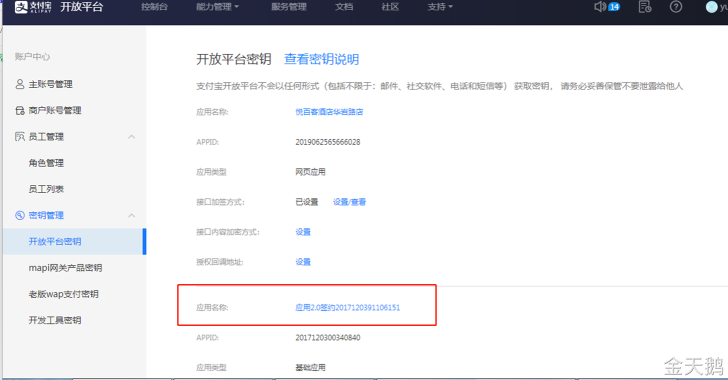Click 开放平台 title in header
The image size is (728, 380).
tap(82, 7)
